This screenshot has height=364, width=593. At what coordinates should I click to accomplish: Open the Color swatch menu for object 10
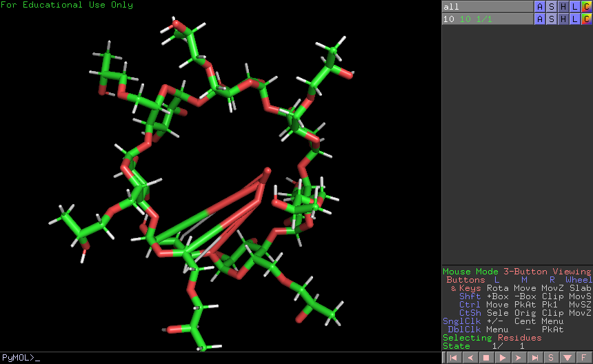click(587, 19)
